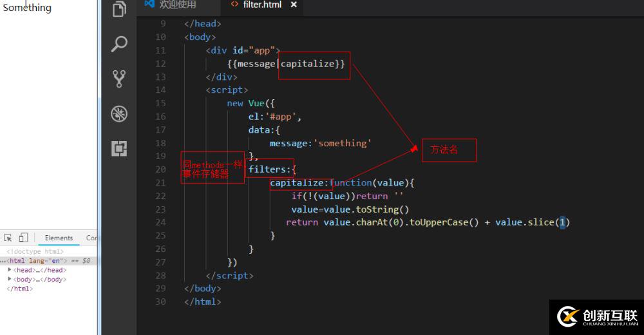Select the <!doctype html> line in DevTools
Viewport: 644px width, 335px height.
click(35, 251)
